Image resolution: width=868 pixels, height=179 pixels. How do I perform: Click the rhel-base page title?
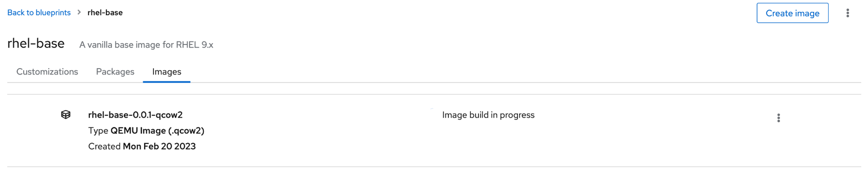click(36, 43)
